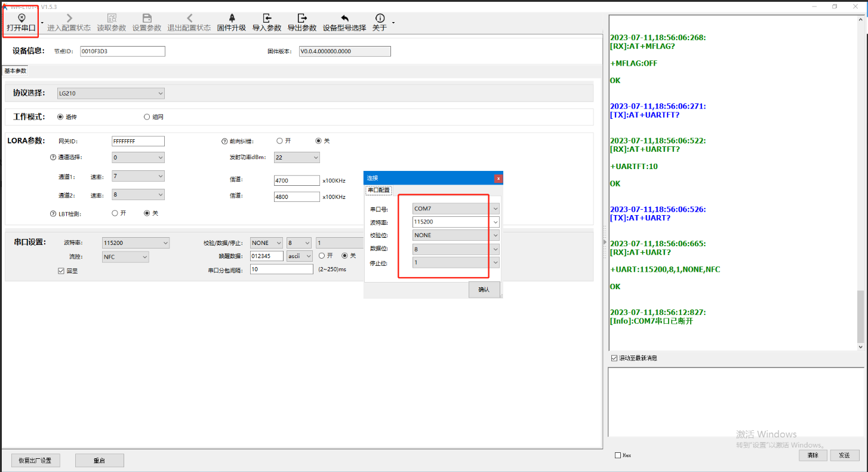Toggle the 回显 echo checkbox
Screen dimensions: 868x472
pos(61,271)
